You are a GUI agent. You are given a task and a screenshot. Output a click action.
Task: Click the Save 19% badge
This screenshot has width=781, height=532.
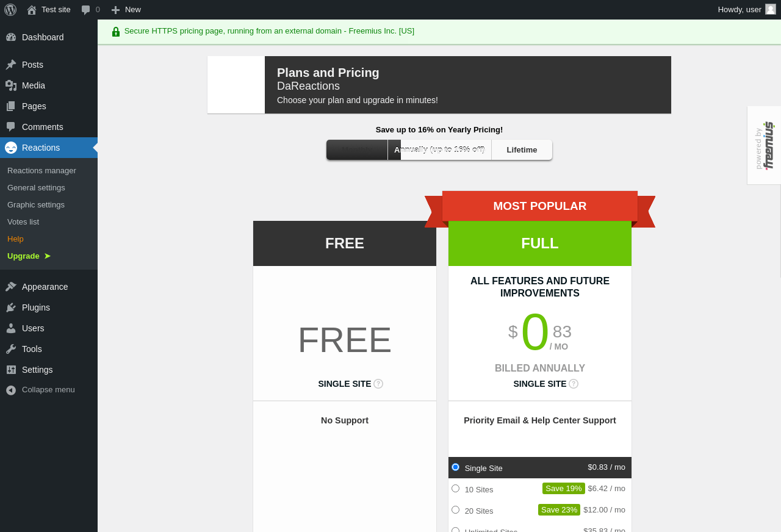[x=564, y=489]
